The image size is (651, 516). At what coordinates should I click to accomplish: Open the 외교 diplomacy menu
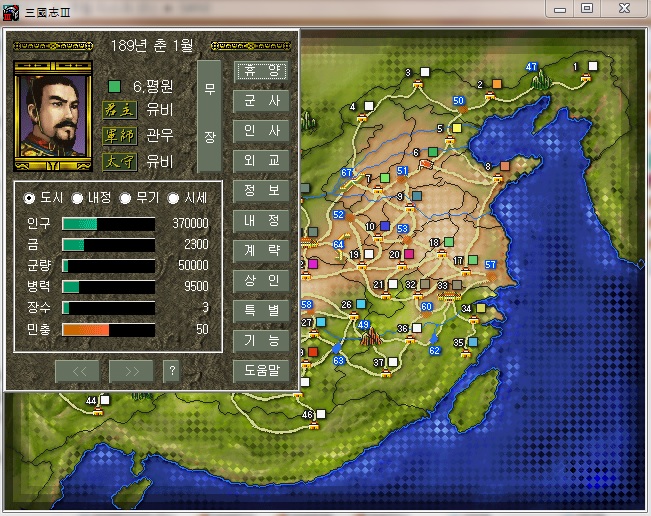click(261, 161)
